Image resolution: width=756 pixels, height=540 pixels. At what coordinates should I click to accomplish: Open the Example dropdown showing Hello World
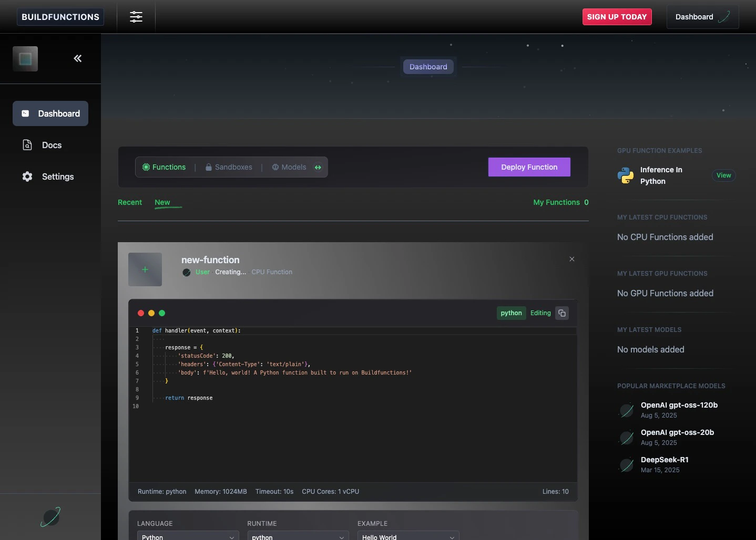[x=408, y=536]
